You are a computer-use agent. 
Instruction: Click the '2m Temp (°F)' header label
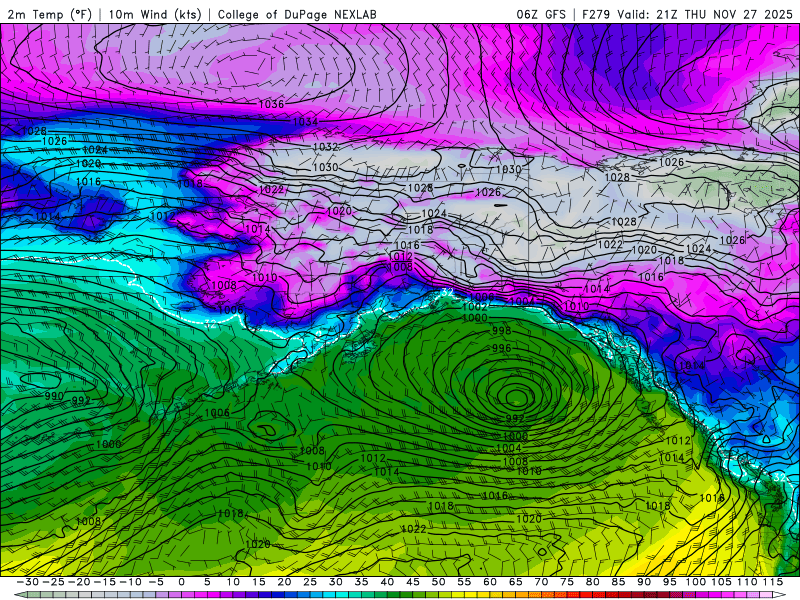point(49,14)
